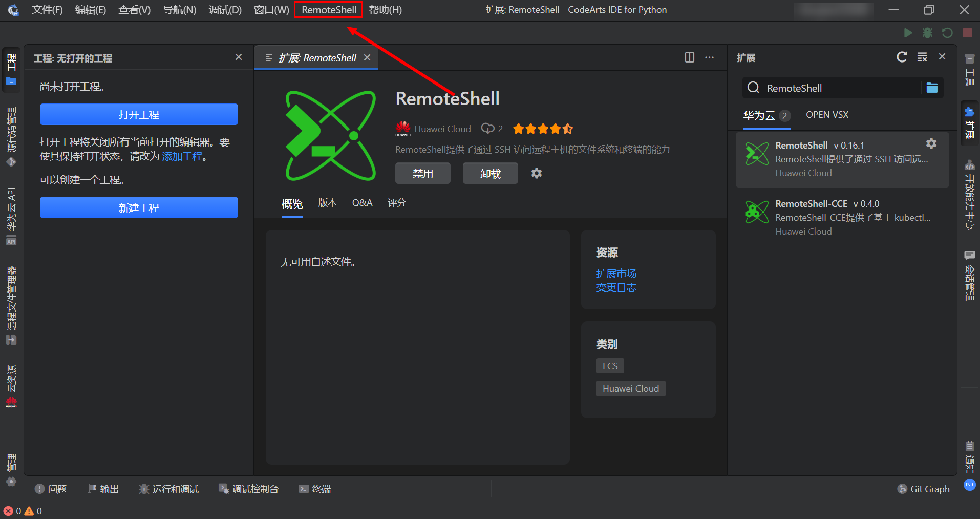The width and height of the screenshot is (980, 519).
Task: Open the 会话管理 right sidebar panel
Action: [969, 276]
